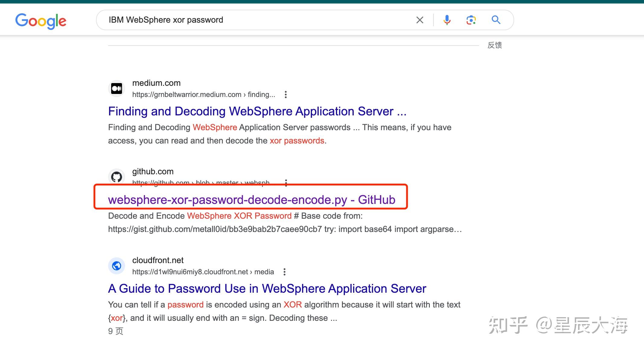644x351 pixels.
Task: Click the github.com site name
Action: [x=153, y=172]
